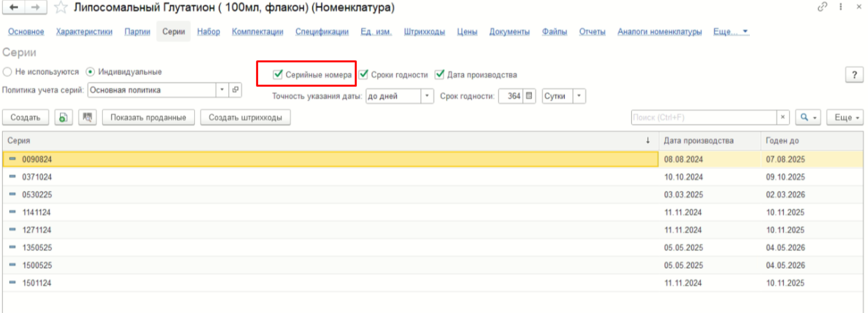Click the search input field
The height and width of the screenshot is (313, 868).
(x=703, y=117)
